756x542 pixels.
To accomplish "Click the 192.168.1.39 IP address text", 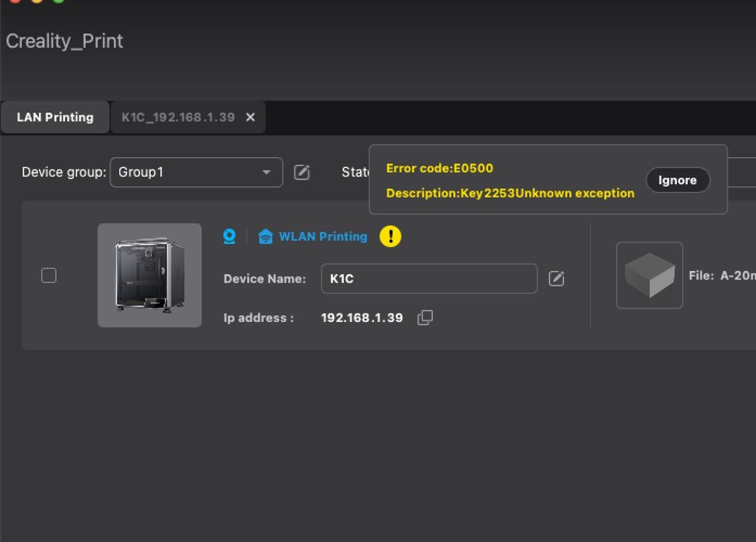I will pyautogui.click(x=362, y=317).
